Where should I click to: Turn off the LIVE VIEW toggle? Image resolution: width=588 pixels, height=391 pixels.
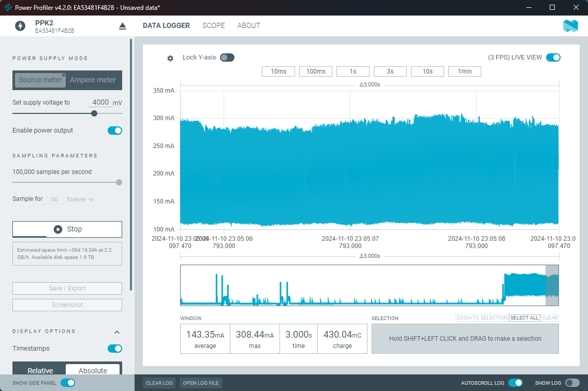(553, 57)
